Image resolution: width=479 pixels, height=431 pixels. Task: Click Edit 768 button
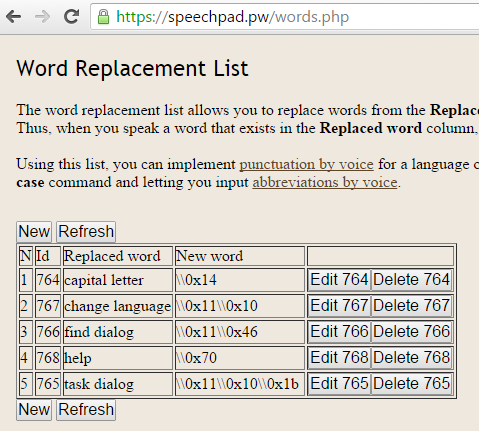(x=339, y=358)
